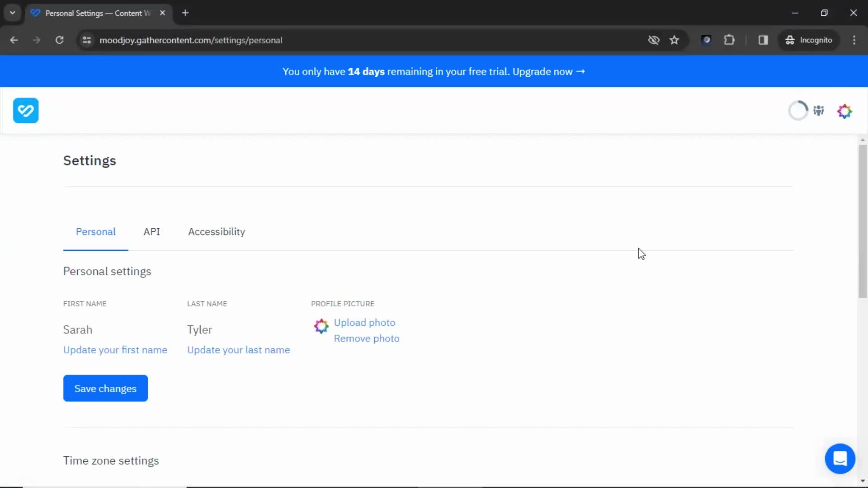Click the Remove photo link
The width and height of the screenshot is (868, 488).
click(x=367, y=338)
